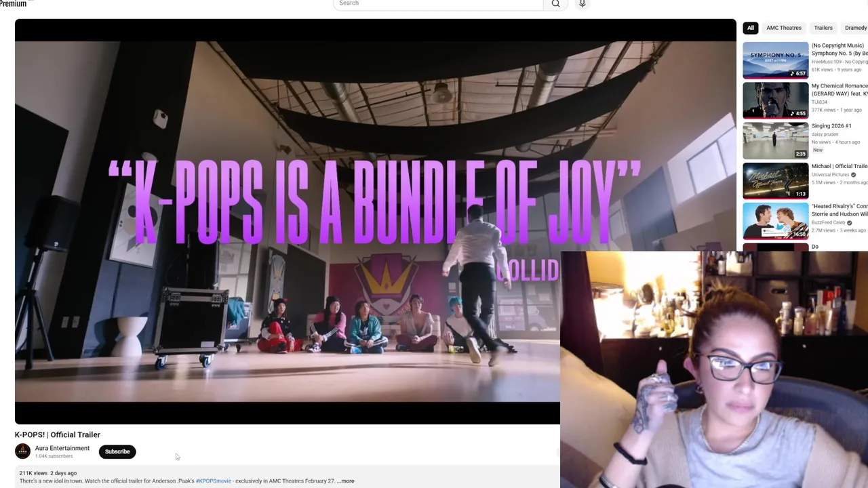This screenshot has width=868, height=488.
Task: Focus the YouTube search field
Action: [x=438, y=3]
